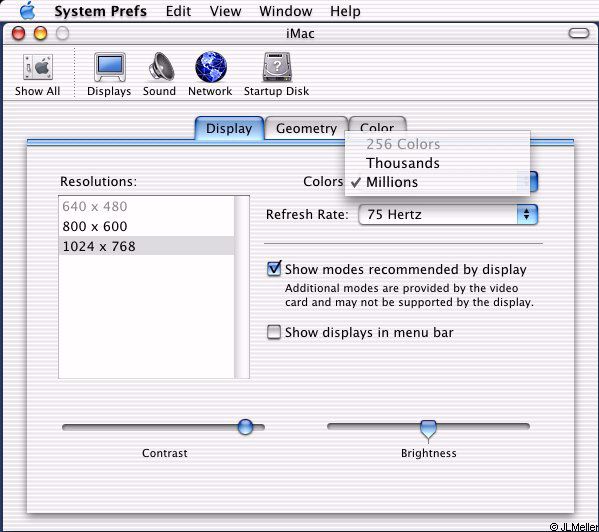Viewport: 599px width, 532px height.
Task: Switch to the Display tab
Action: (229, 128)
